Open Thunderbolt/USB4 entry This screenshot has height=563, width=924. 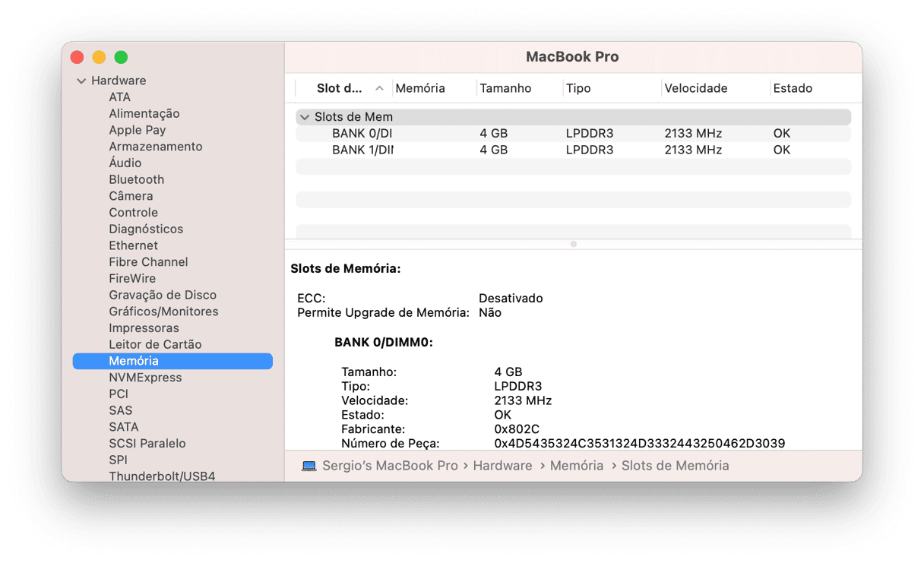162,476
